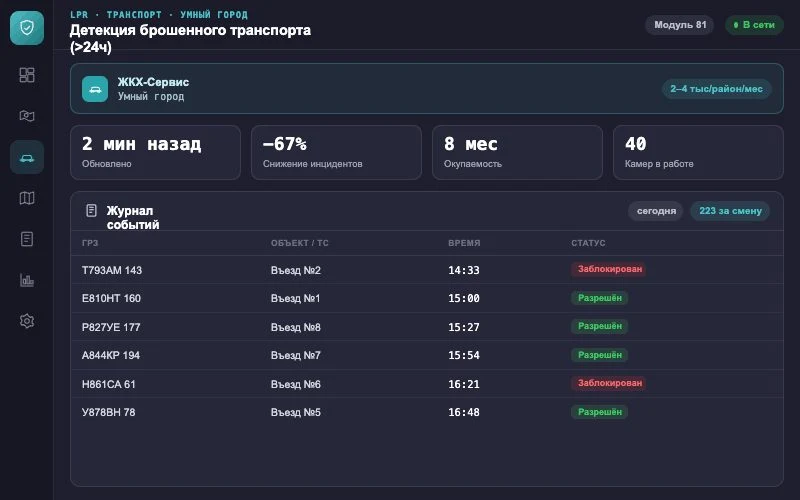Viewport: 800px width, 500px height.
Task: Open the folded map icon in sidebar
Action: click(x=27, y=198)
